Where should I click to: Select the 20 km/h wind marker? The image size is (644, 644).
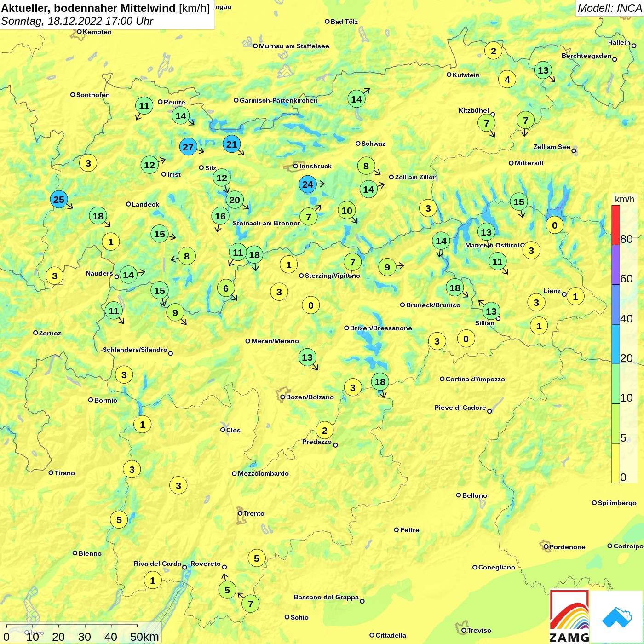click(235, 200)
